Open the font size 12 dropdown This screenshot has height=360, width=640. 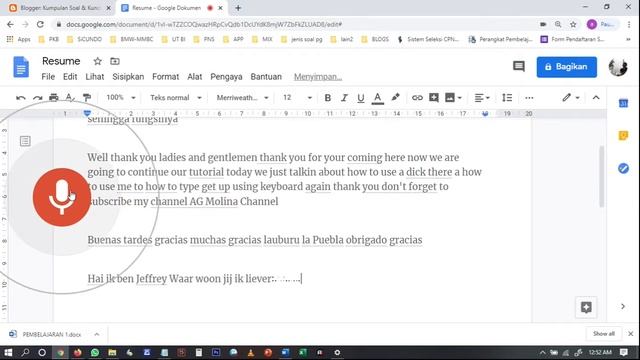point(298,98)
